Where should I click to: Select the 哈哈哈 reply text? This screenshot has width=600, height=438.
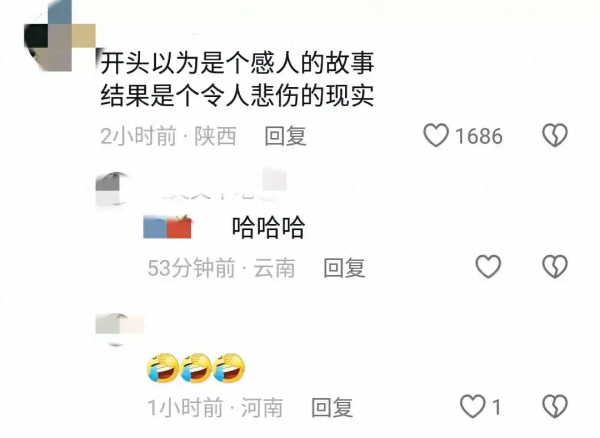pos(268,228)
